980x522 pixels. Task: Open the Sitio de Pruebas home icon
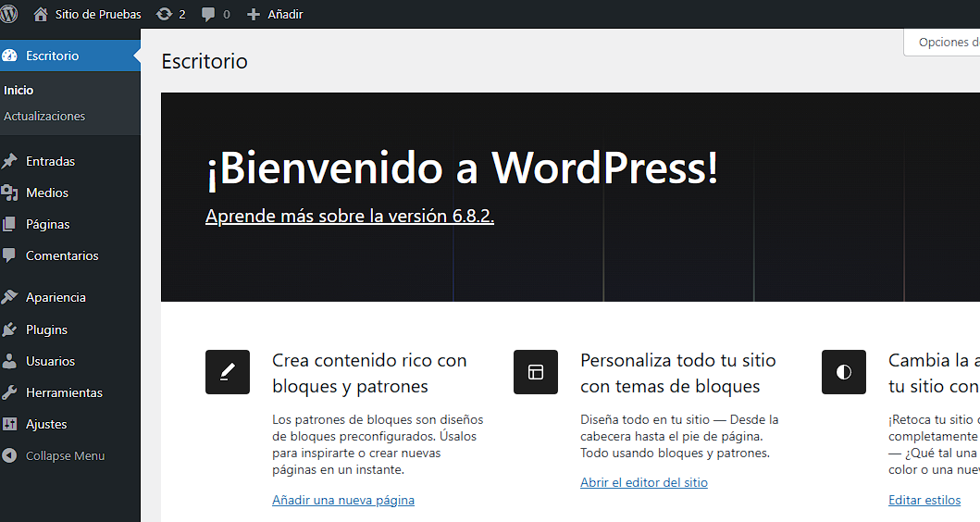click(x=41, y=14)
